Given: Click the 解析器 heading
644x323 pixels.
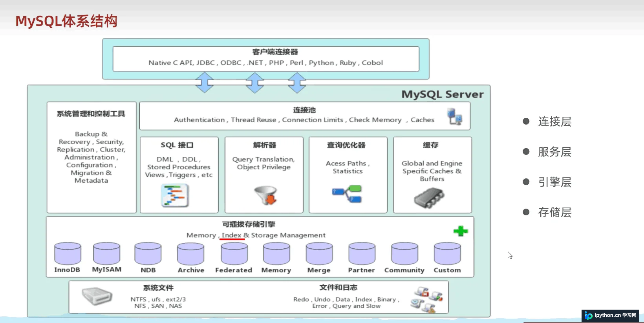Looking at the screenshot, I should [x=265, y=145].
